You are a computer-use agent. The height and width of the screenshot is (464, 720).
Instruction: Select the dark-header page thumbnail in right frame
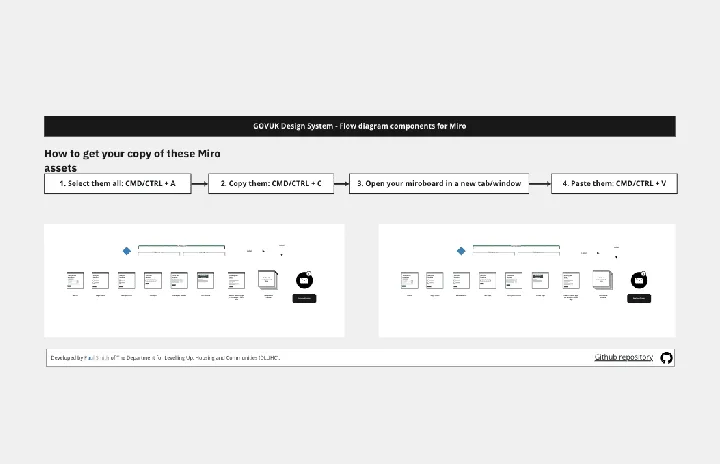point(540,280)
